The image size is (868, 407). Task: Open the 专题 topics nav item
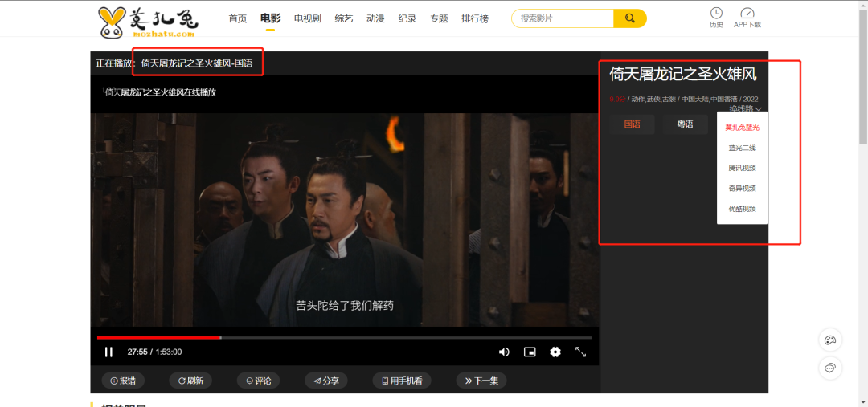(439, 18)
